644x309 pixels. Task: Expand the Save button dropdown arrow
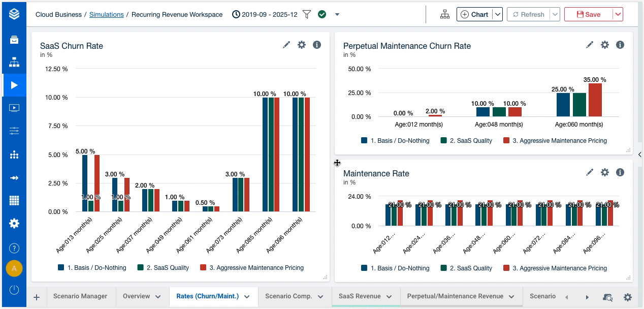pyautogui.click(x=618, y=15)
